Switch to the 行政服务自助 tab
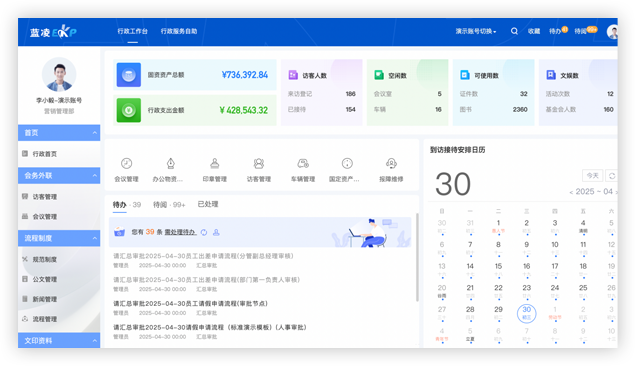Viewport: 635px width, 366px height. [179, 31]
